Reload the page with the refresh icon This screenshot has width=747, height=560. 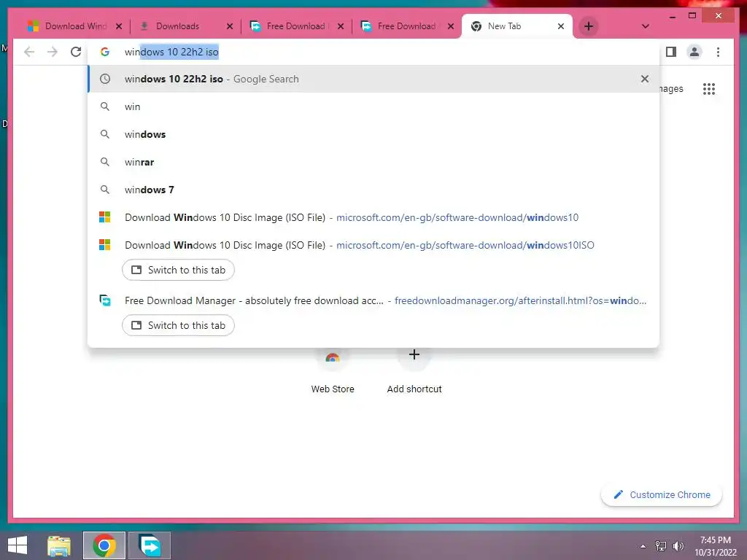76,52
